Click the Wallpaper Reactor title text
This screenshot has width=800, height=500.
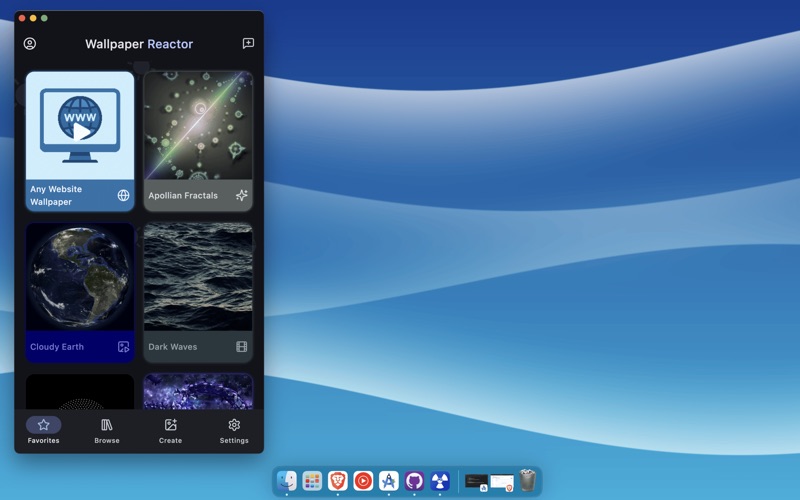click(x=139, y=44)
